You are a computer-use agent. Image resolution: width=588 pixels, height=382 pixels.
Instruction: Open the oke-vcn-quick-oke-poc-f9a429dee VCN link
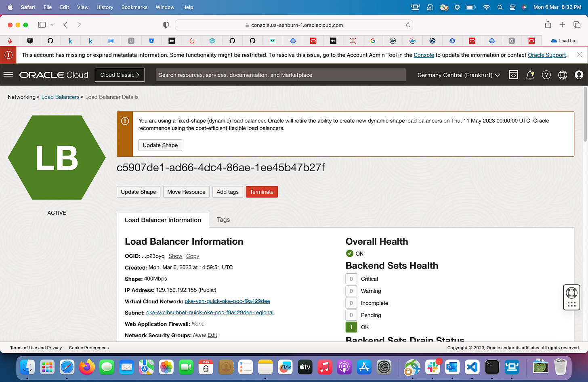pos(227,301)
